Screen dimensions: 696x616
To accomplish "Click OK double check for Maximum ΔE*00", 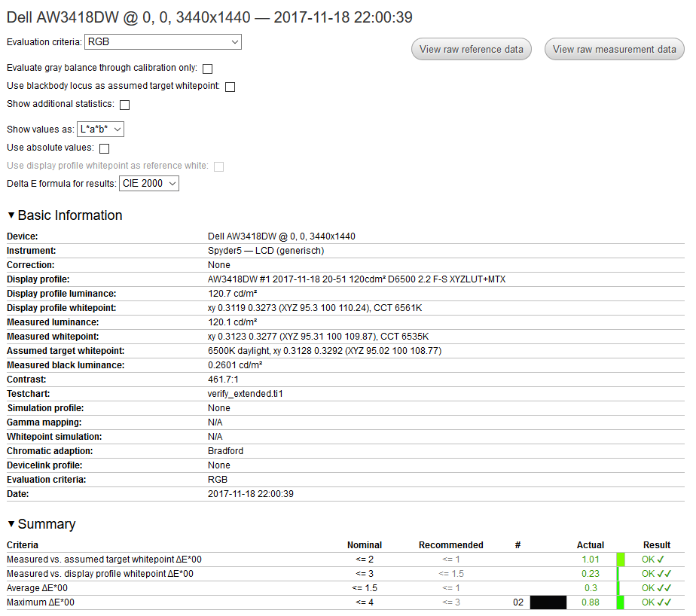I will (656, 602).
